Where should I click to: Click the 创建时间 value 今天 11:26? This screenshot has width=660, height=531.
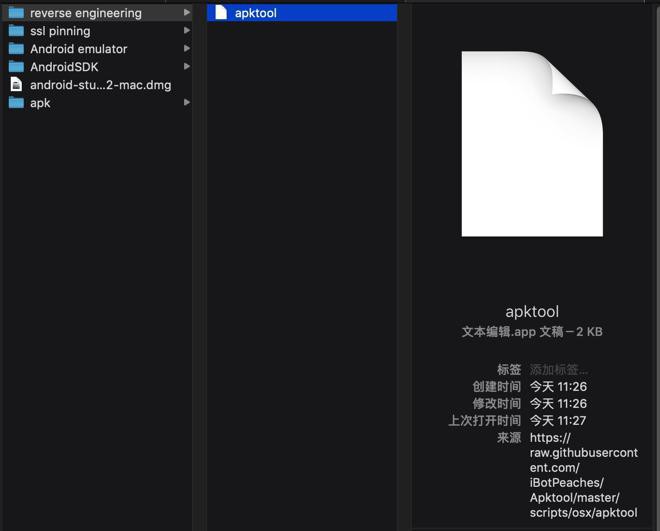click(x=558, y=387)
